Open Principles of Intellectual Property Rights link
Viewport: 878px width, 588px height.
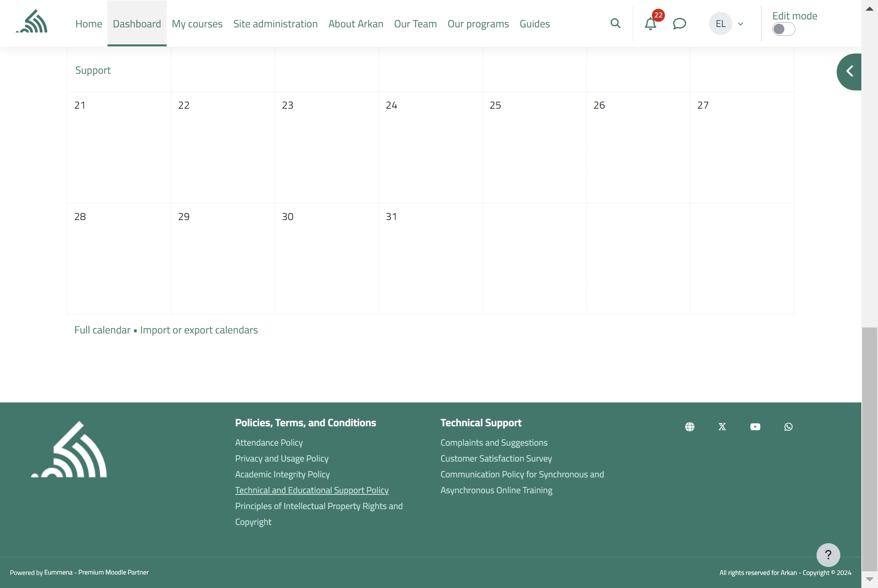319,514
